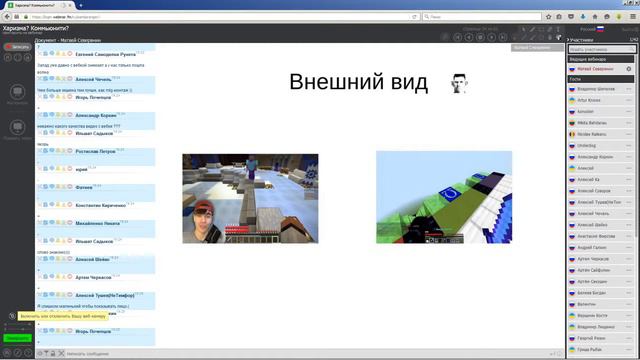This screenshot has height=360, width=640.
Task: Open options menu for Артем Черкасов participant
Action: click(x=629, y=259)
